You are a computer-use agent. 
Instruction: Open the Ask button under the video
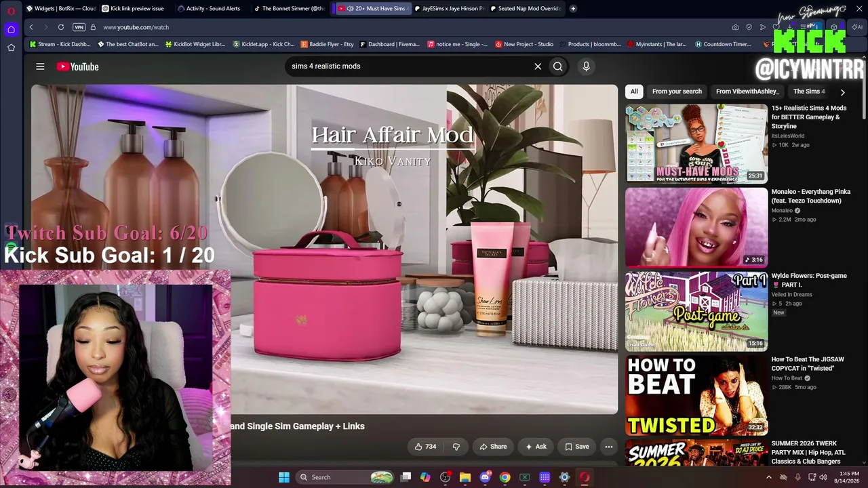click(x=535, y=447)
